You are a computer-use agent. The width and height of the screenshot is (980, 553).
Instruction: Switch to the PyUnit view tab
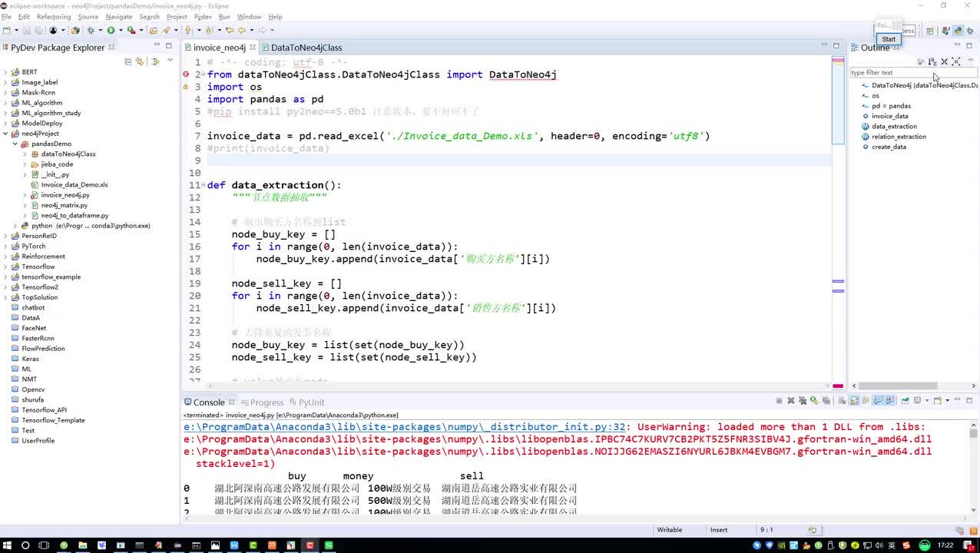[x=306, y=402]
